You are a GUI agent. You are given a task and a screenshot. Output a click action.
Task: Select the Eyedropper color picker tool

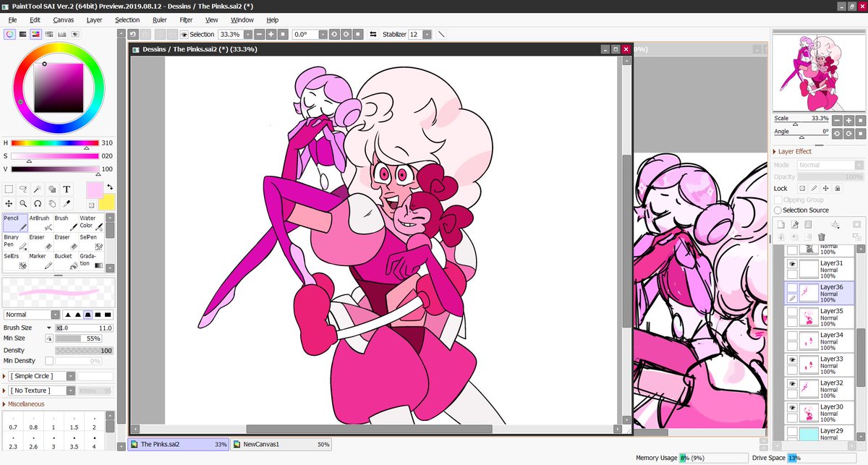tap(67, 203)
